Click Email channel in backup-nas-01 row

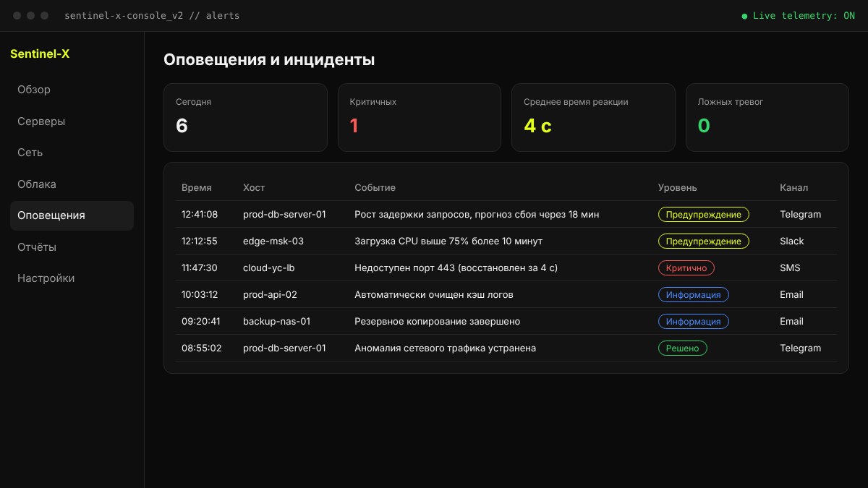pyautogui.click(x=792, y=322)
